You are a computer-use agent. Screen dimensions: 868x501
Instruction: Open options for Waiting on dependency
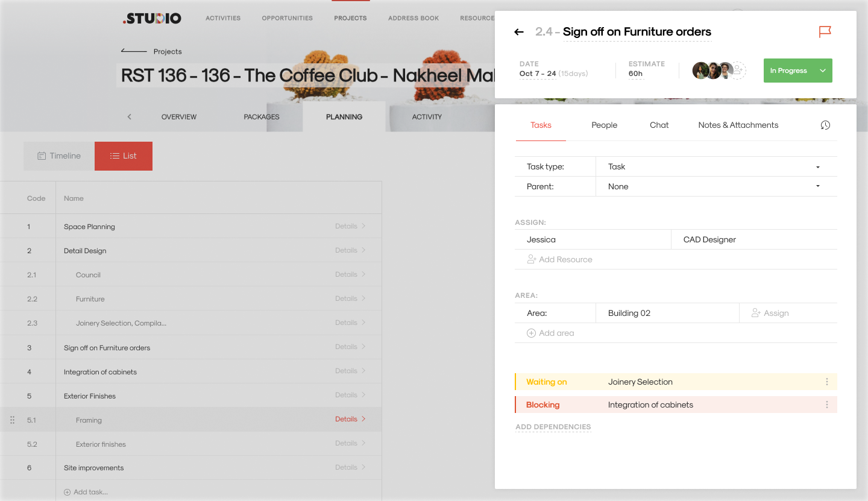[826, 382]
